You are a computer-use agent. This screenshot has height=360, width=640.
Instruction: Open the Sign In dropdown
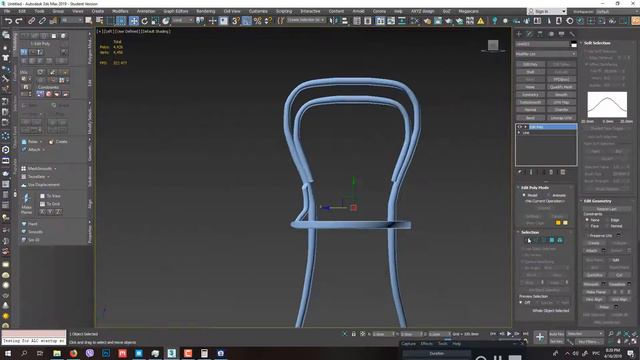point(546,11)
